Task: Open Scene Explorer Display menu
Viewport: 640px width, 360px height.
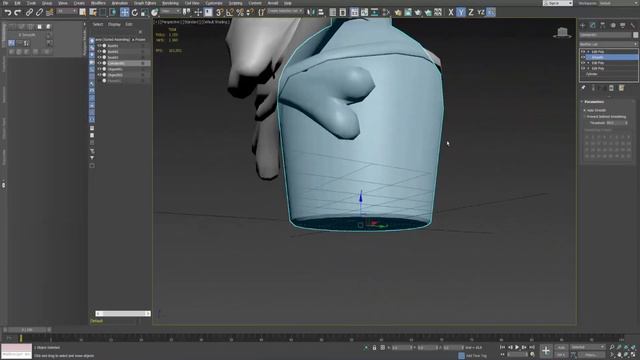Action: pyautogui.click(x=114, y=24)
